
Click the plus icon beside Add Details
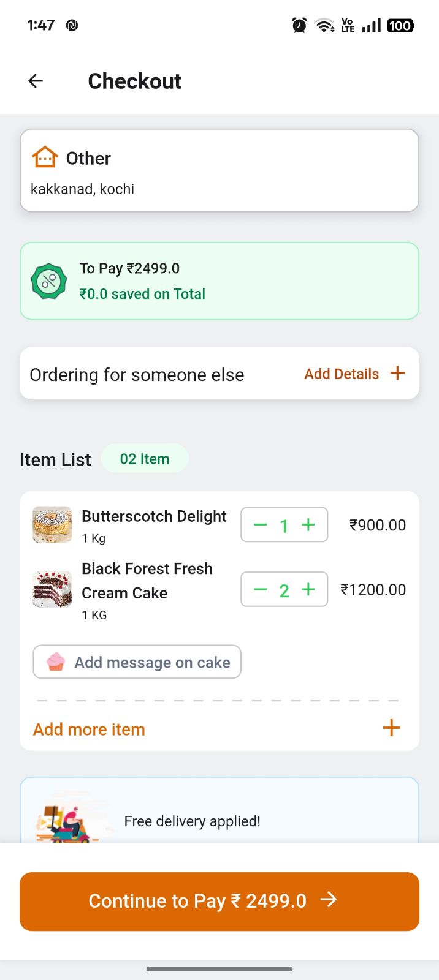[397, 374]
